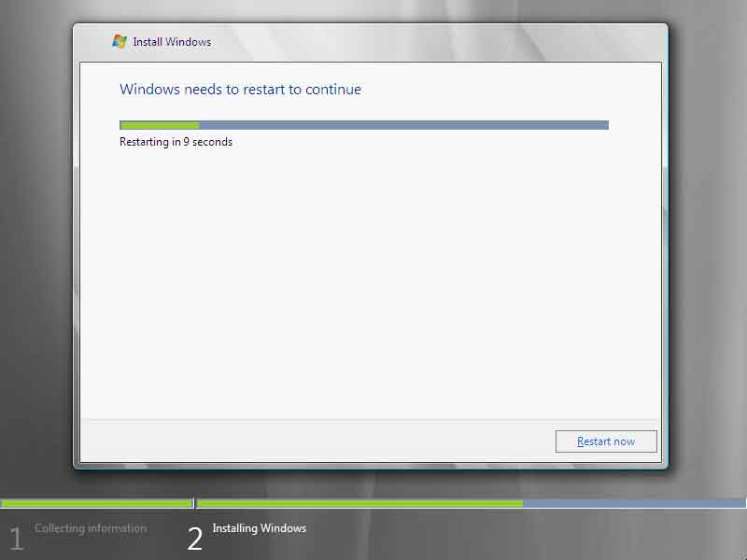747x560 pixels.
Task: Click unfilled blue-gray end of Installing Windows stage bar
Action: (635, 503)
